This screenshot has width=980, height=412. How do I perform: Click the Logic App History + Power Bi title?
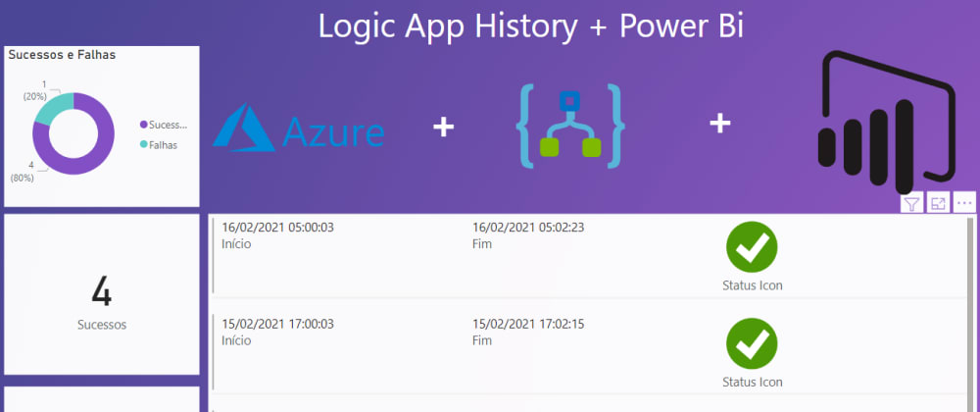click(530, 26)
